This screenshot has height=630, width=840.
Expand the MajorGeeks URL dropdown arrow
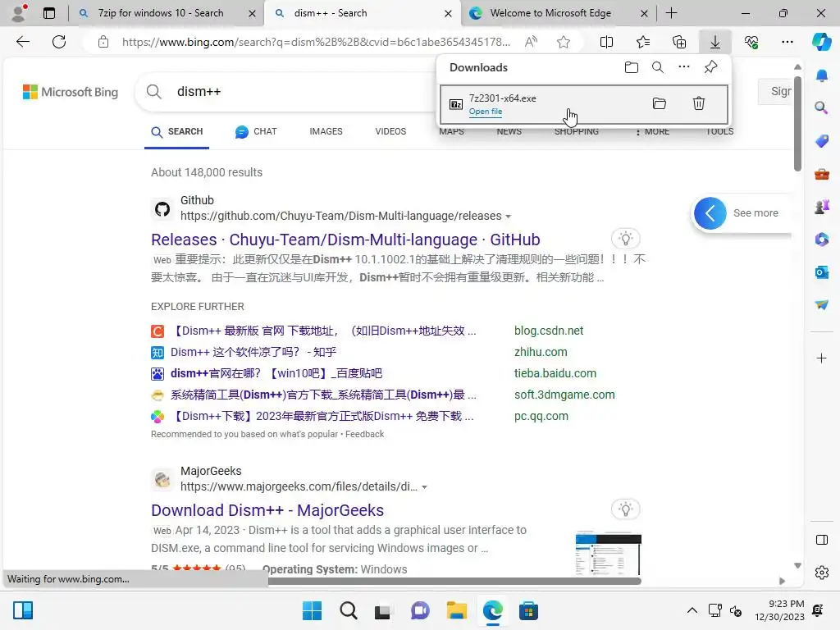(424, 487)
